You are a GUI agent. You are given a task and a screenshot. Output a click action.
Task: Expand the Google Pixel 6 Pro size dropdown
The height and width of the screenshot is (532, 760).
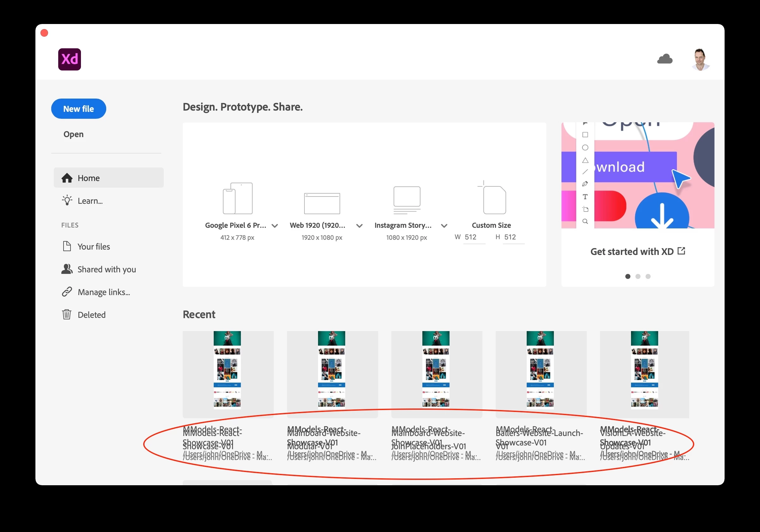[x=275, y=226]
